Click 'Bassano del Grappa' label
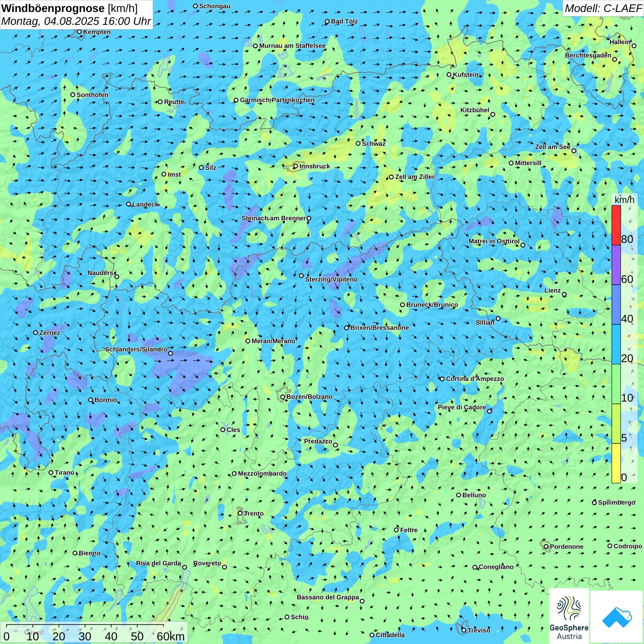Viewport: 644px width, 644px height. pos(328,597)
